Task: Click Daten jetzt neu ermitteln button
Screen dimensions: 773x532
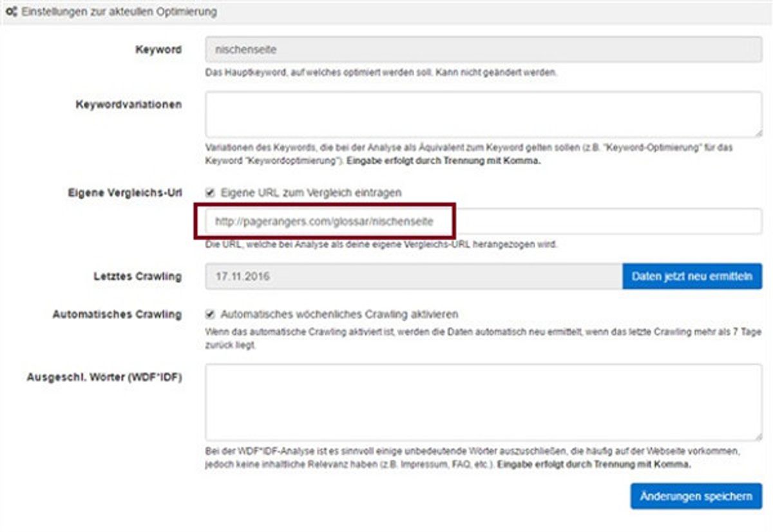Action: tap(692, 276)
